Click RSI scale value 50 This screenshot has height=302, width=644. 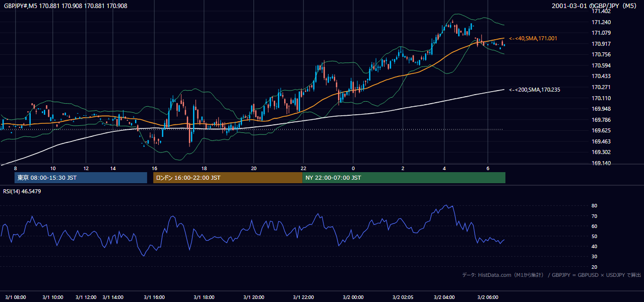[595, 236]
